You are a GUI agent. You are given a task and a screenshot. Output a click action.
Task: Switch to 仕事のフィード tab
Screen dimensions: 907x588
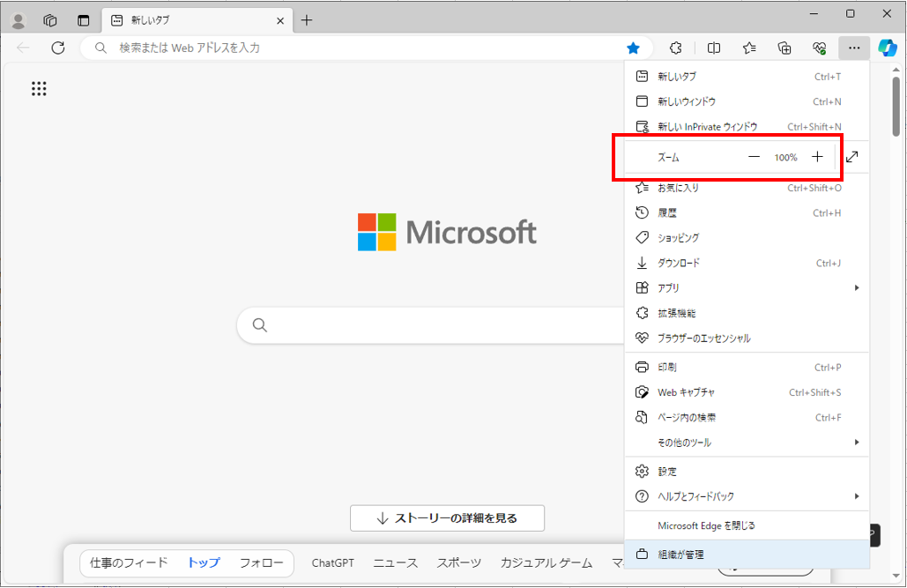point(129,562)
